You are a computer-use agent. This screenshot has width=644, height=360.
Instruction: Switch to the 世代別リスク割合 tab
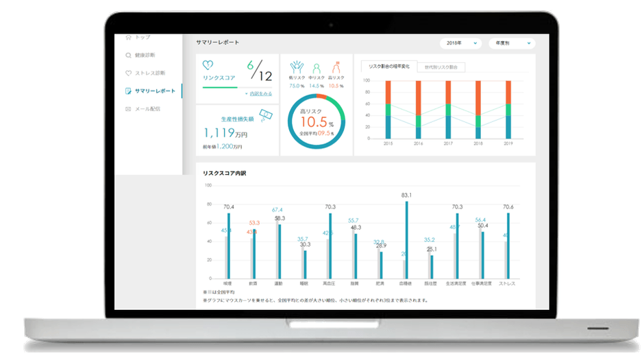point(441,67)
